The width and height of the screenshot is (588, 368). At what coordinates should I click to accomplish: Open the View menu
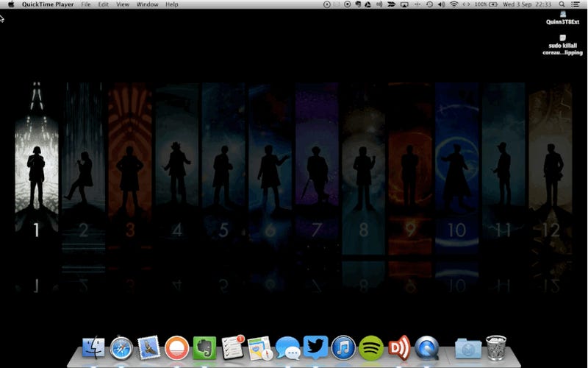(123, 4)
